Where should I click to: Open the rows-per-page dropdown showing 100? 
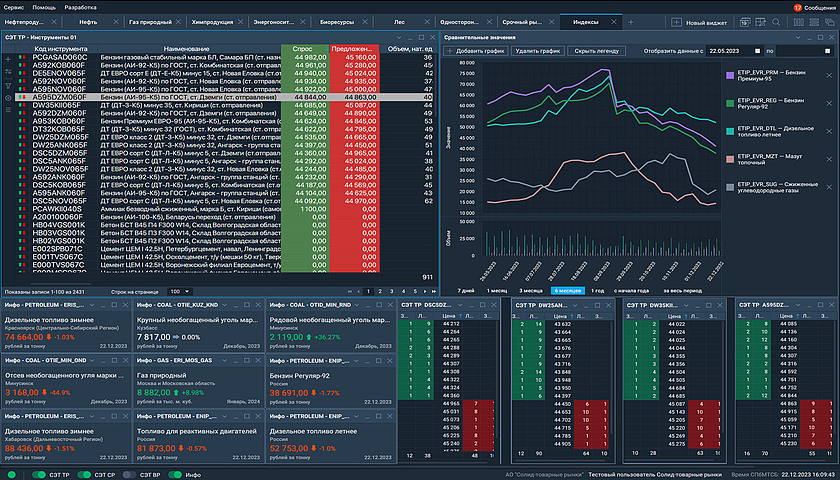click(x=179, y=291)
